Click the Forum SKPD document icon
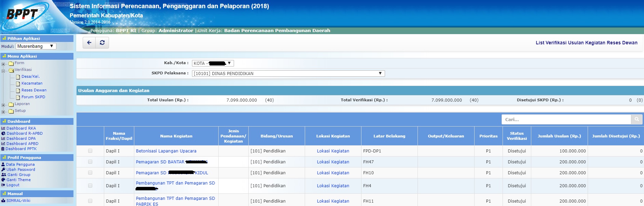The height and width of the screenshot is (206, 644). (18, 97)
